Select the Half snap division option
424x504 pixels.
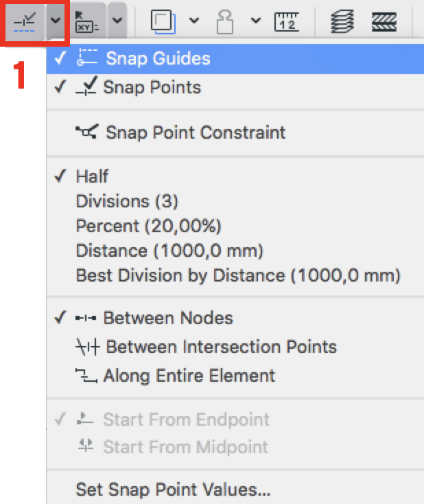[92, 176]
